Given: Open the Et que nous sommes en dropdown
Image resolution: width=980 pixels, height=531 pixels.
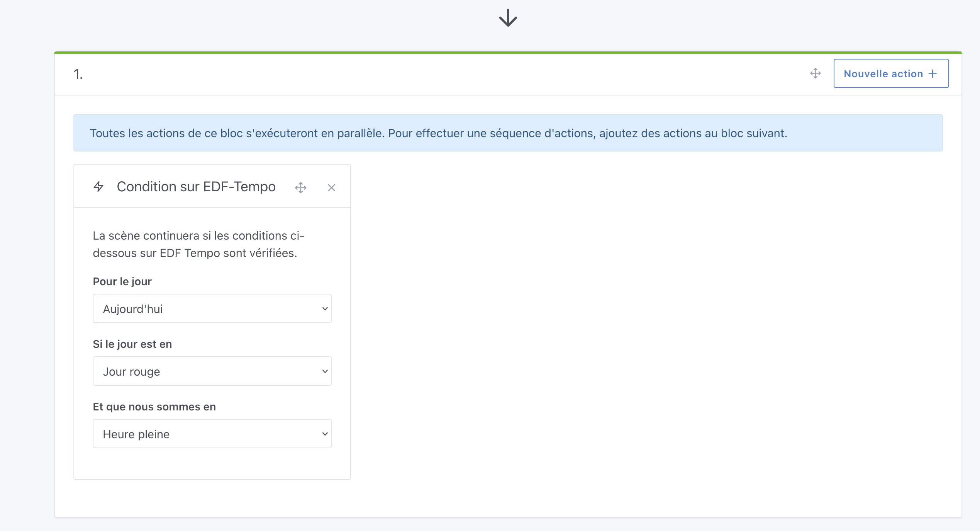Looking at the screenshot, I should [212, 434].
